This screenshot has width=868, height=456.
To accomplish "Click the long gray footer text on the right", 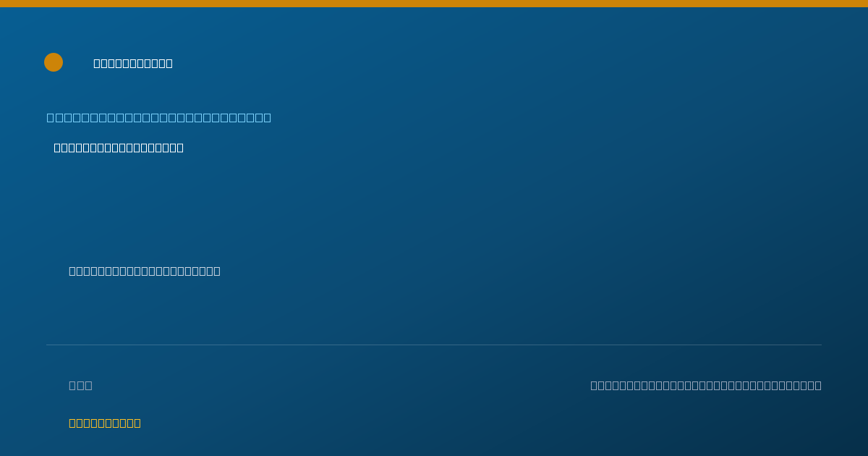I will [706, 385].
